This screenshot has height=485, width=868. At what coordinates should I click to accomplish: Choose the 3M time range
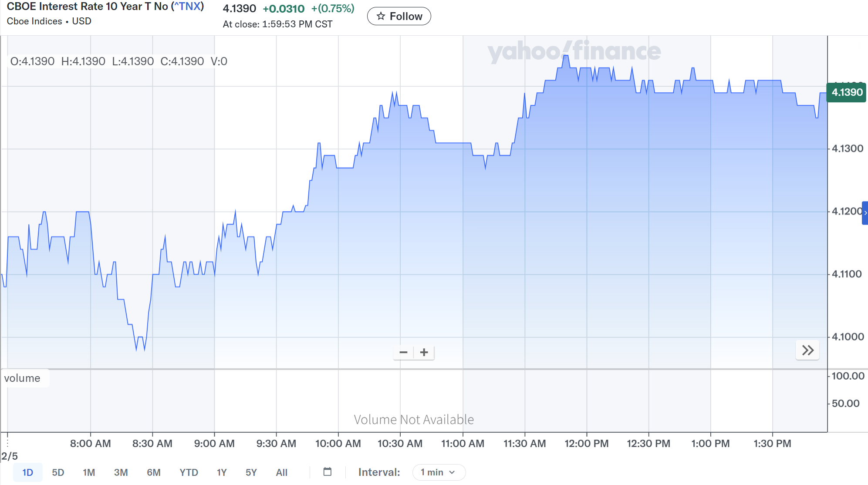coord(121,472)
